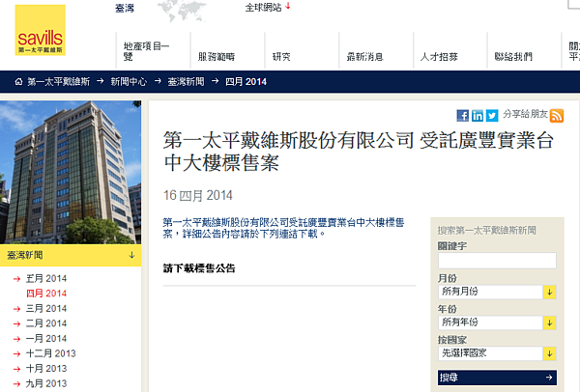Image resolution: width=580 pixels, height=392 pixels.
Task: Open the 服務範疇 menu
Action: pyautogui.click(x=217, y=57)
